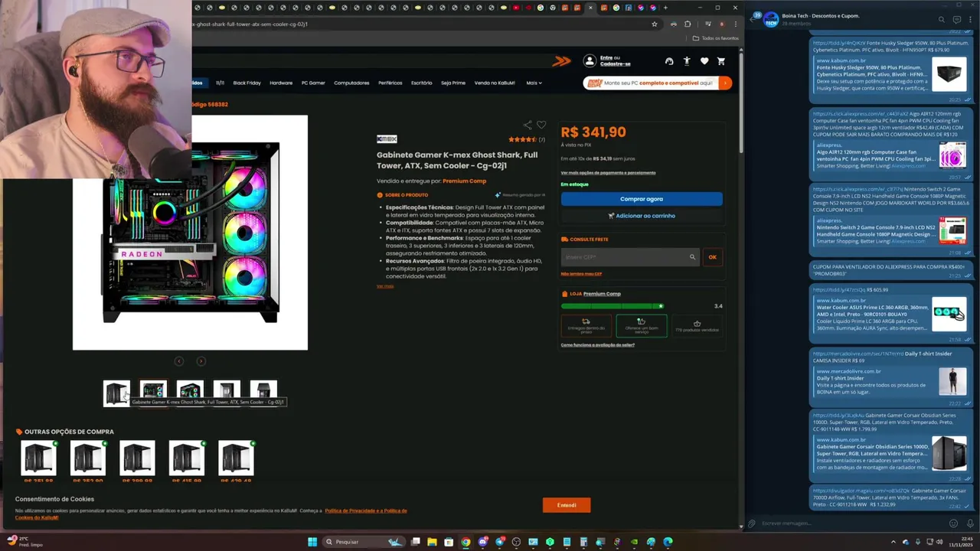The width and height of the screenshot is (980, 551).
Task: Select the first product thumbnail image
Action: (x=116, y=393)
